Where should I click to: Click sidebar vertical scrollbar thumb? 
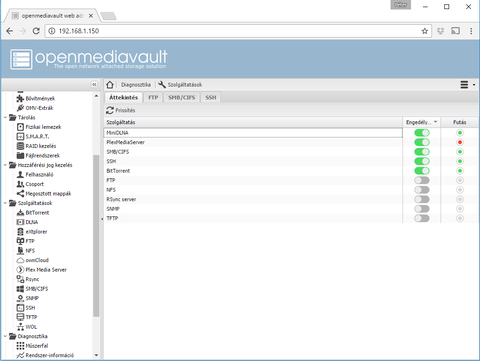tap(96, 235)
